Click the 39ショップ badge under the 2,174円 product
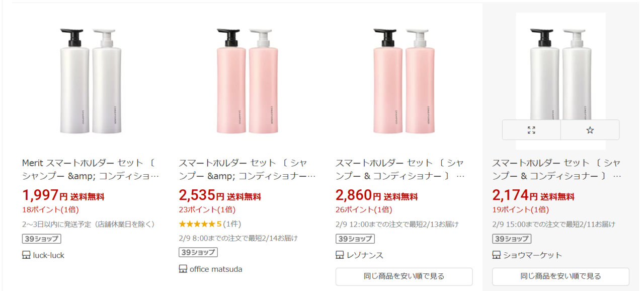644x291 pixels. tap(511, 239)
